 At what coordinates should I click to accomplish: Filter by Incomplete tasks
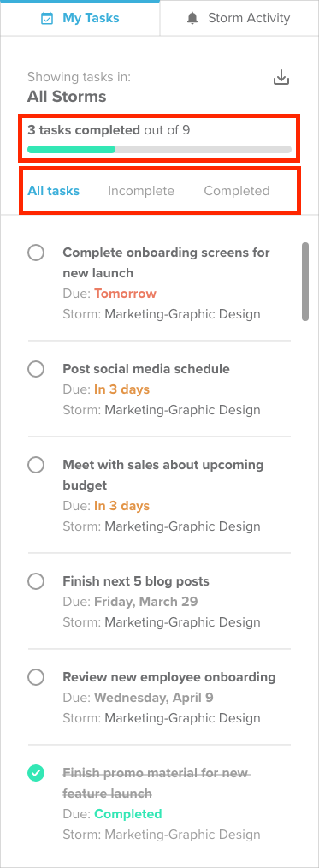pos(141,191)
